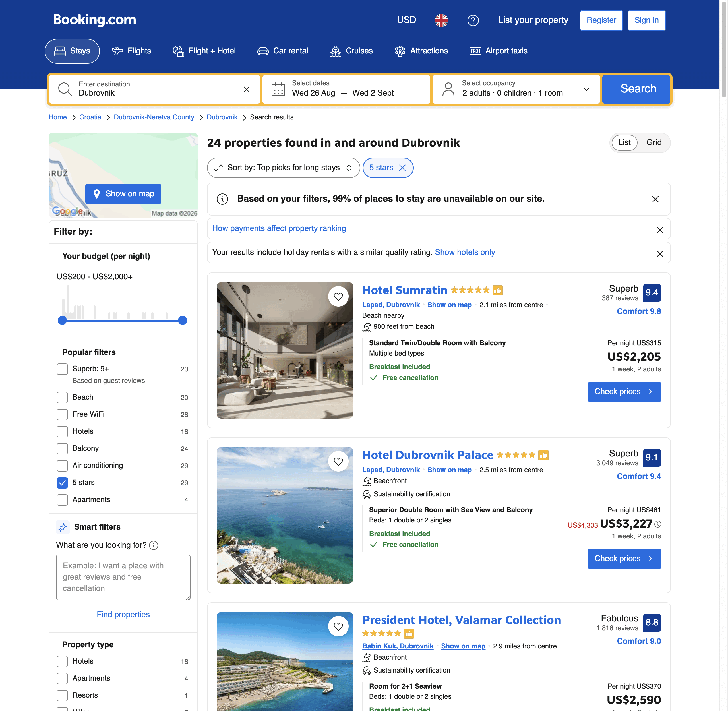Go to the Car rental tab

pos(283,51)
